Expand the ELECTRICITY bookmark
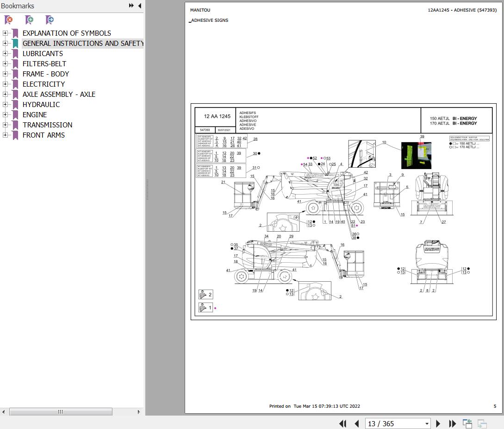This screenshot has height=429, width=504. pyautogui.click(x=5, y=84)
